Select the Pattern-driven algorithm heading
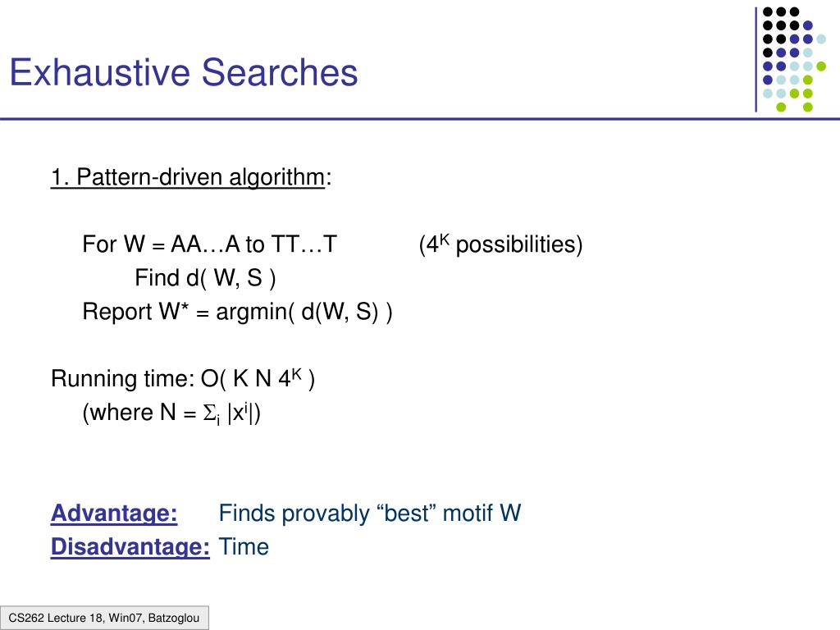This screenshot has width=840, height=630. coord(191,177)
